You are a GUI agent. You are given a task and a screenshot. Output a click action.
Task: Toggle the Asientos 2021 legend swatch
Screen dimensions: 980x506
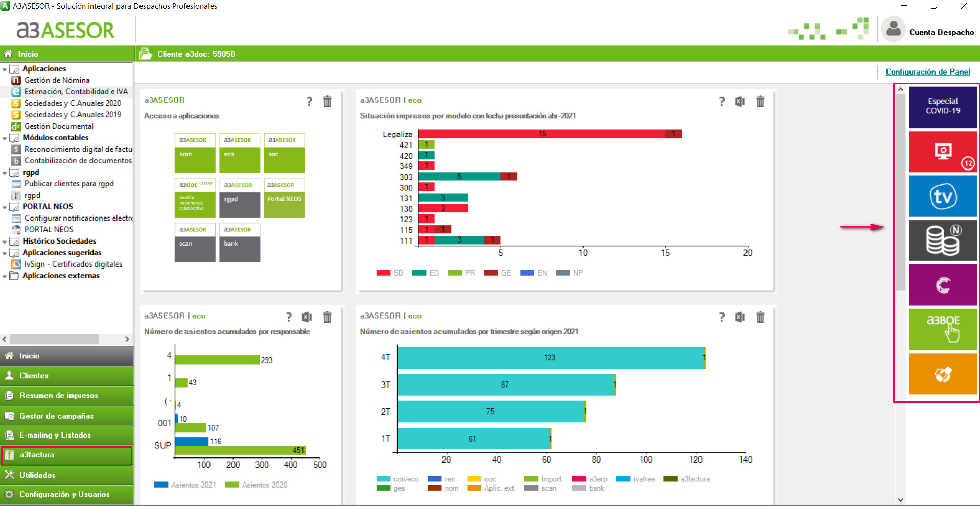pos(161,485)
